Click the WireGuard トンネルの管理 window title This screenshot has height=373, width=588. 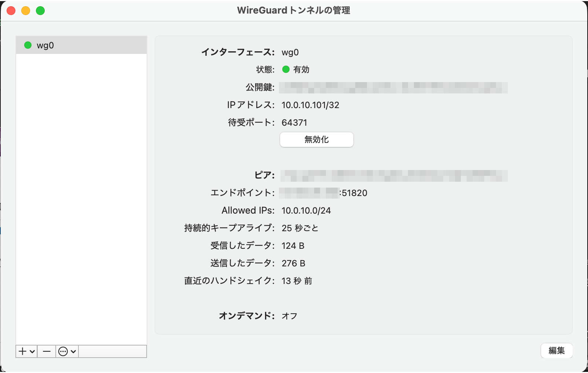294,10
